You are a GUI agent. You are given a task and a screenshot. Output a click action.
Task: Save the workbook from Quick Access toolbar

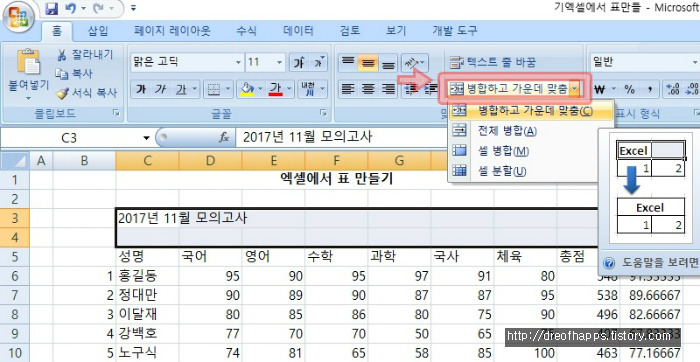click(52, 8)
